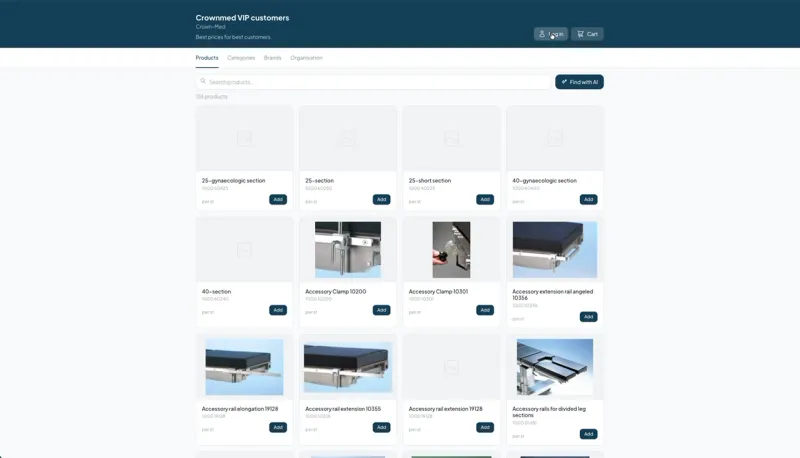Open Accessory rail extension 10355 image

pyautogui.click(x=348, y=367)
